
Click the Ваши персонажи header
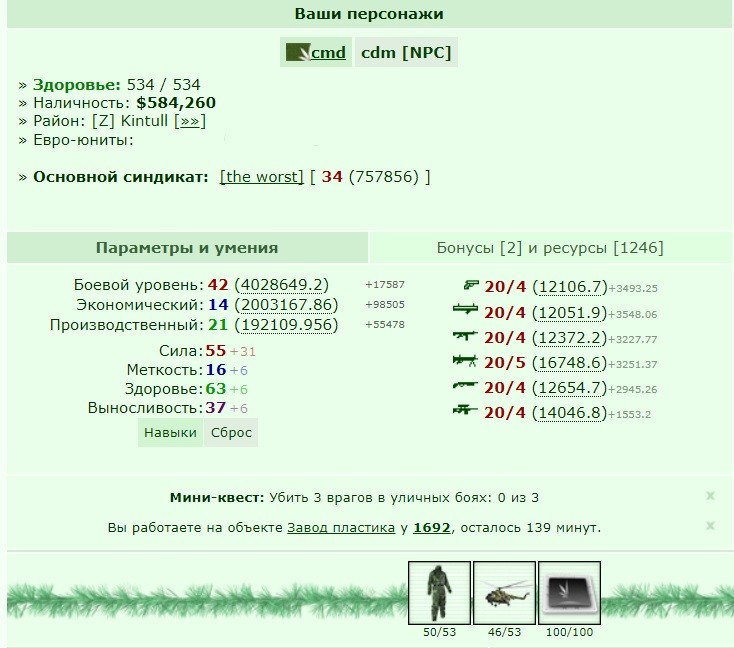coord(369,14)
